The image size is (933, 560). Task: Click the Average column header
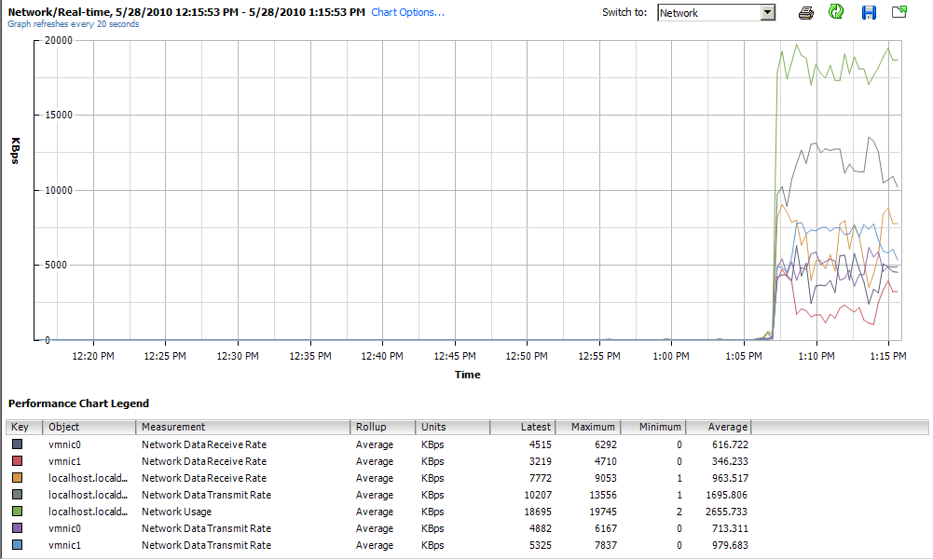pos(718,428)
